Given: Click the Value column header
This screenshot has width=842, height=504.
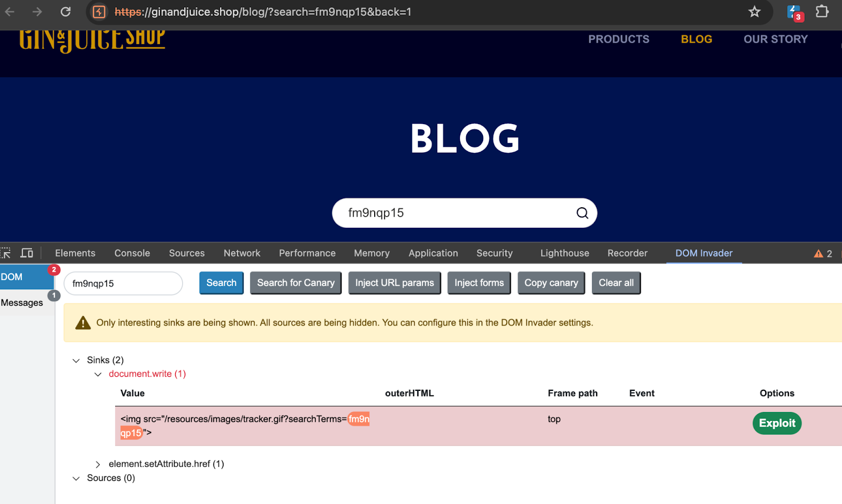Looking at the screenshot, I should tap(133, 394).
